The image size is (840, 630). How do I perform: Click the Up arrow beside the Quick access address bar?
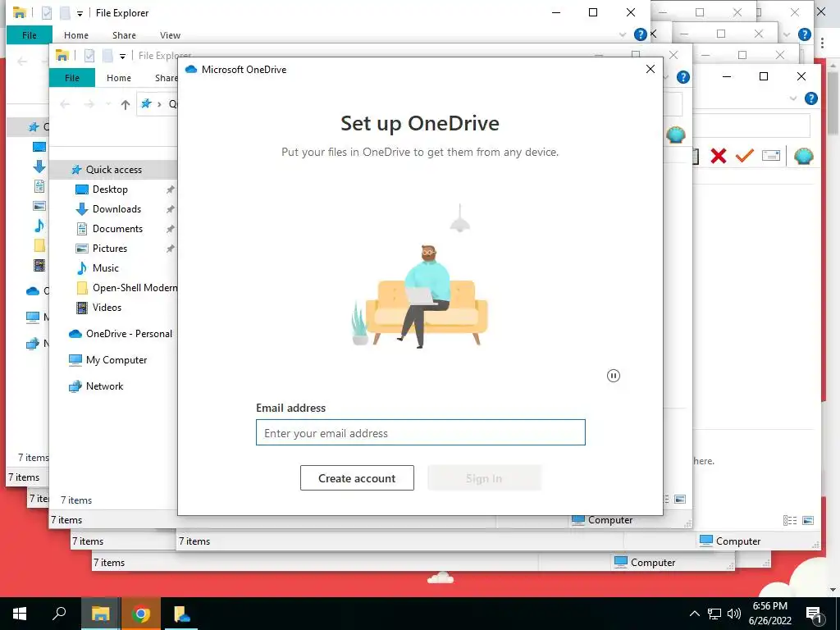pos(126,104)
